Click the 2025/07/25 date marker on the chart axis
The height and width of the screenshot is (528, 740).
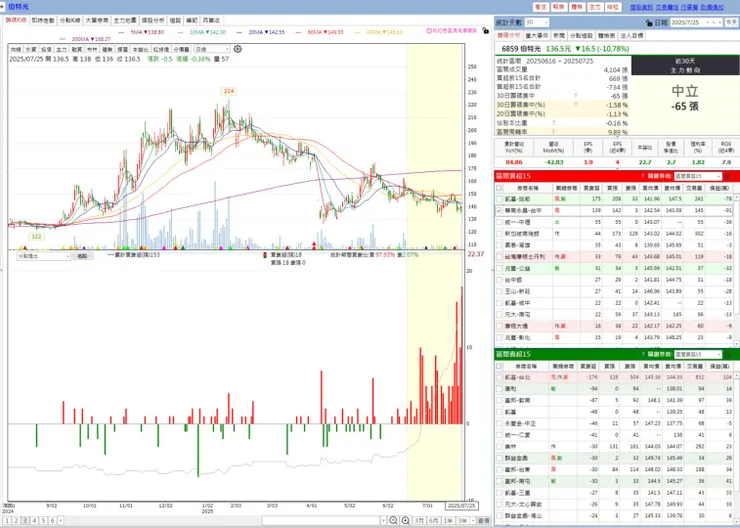pyautogui.click(x=461, y=505)
